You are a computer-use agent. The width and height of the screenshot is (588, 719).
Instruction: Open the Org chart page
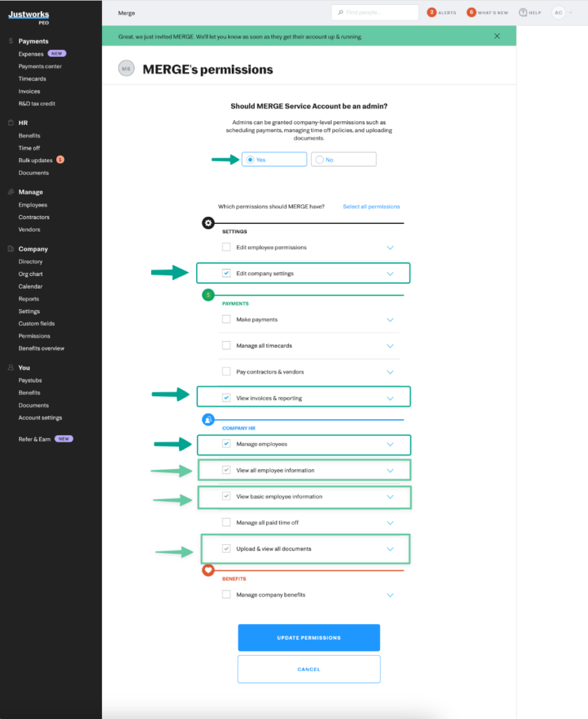[30, 274]
